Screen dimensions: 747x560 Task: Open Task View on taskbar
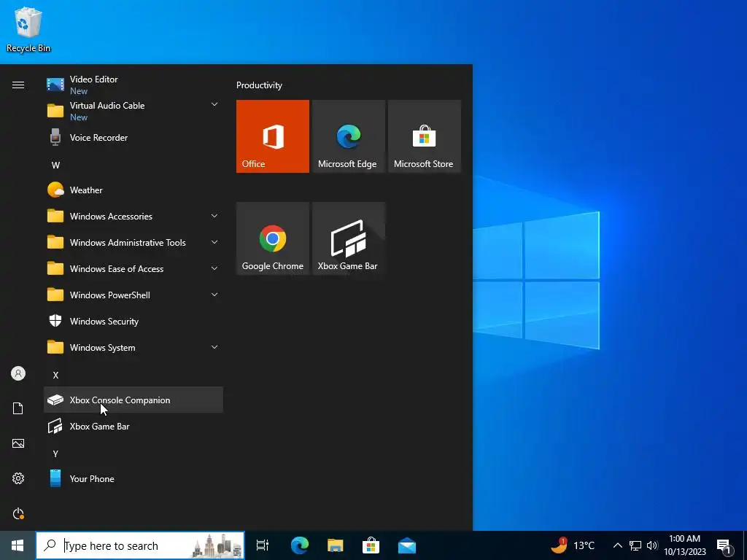tap(263, 545)
